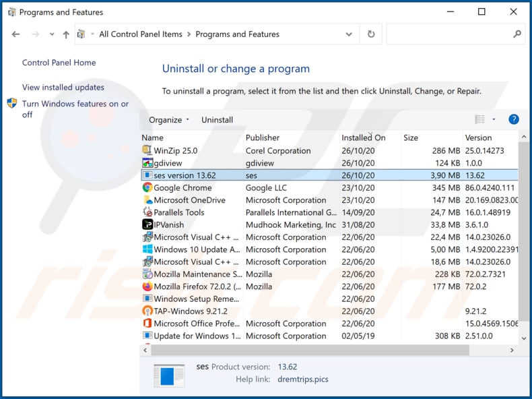This screenshot has width=532, height=399.
Task: Click All Control Panel Items breadcrumb
Action: tap(141, 34)
